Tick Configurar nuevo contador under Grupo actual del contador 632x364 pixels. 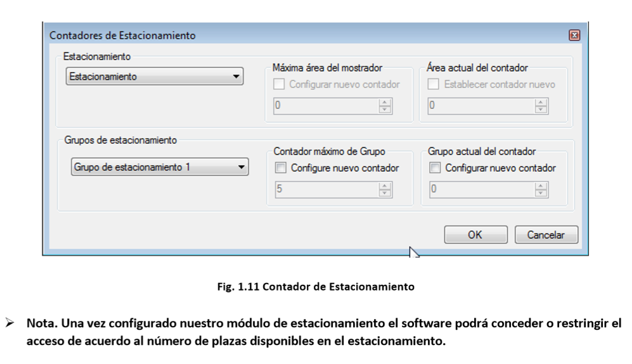pos(435,168)
